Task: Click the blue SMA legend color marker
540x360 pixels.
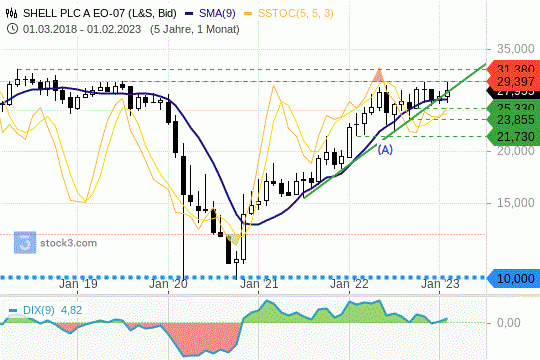Action: [x=189, y=14]
